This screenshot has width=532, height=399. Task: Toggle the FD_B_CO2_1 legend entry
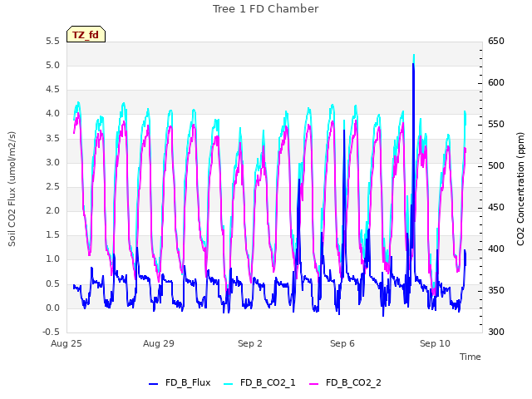coord(259,382)
